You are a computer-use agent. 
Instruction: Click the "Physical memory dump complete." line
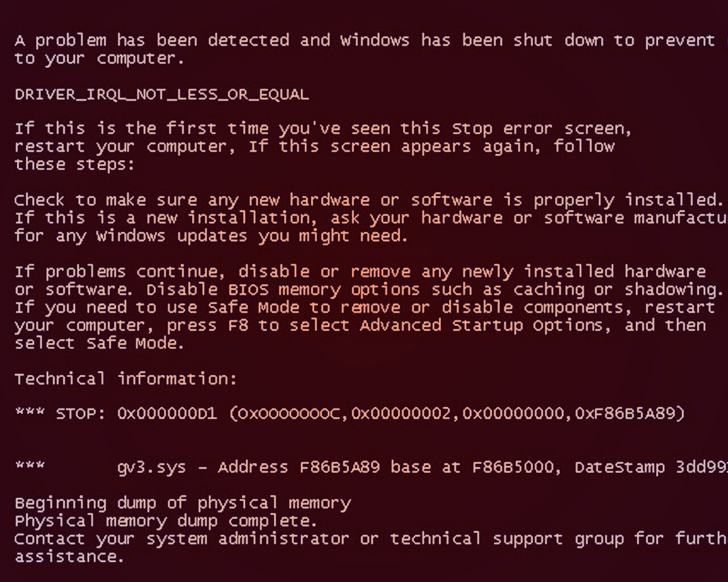tap(166, 521)
